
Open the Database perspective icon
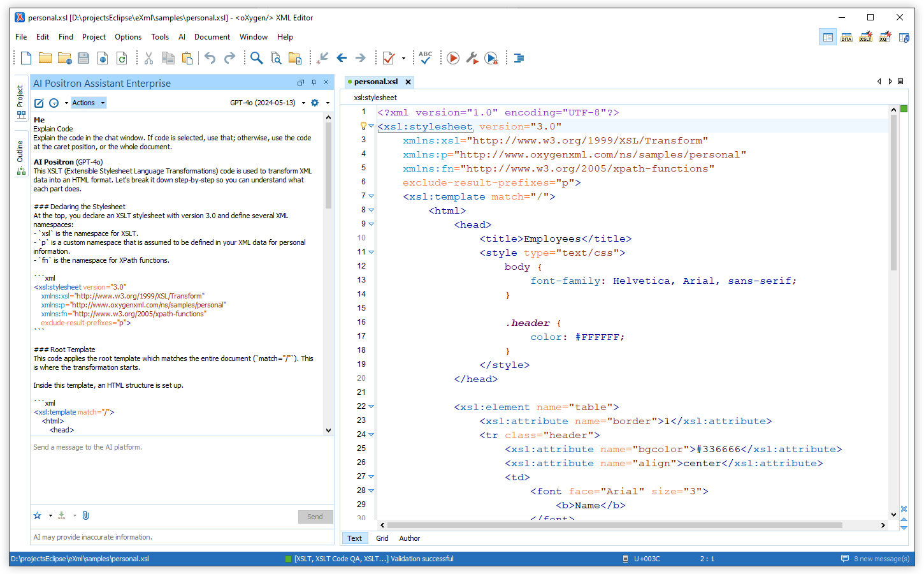pos(904,38)
